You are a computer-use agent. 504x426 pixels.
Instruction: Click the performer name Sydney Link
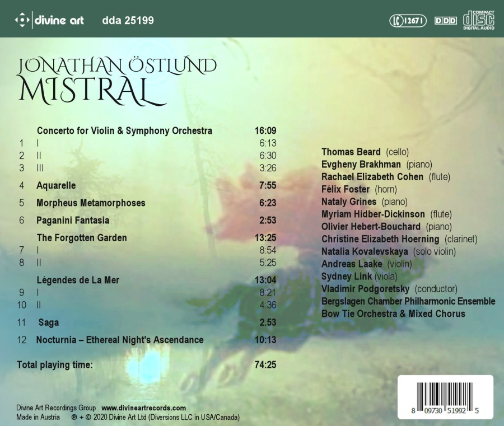tap(347, 277)
